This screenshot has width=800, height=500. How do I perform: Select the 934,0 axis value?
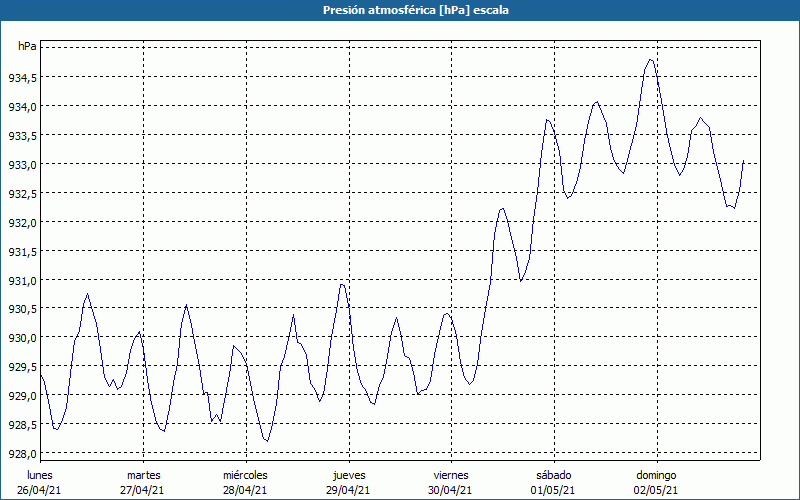click(x=22, y=107)
